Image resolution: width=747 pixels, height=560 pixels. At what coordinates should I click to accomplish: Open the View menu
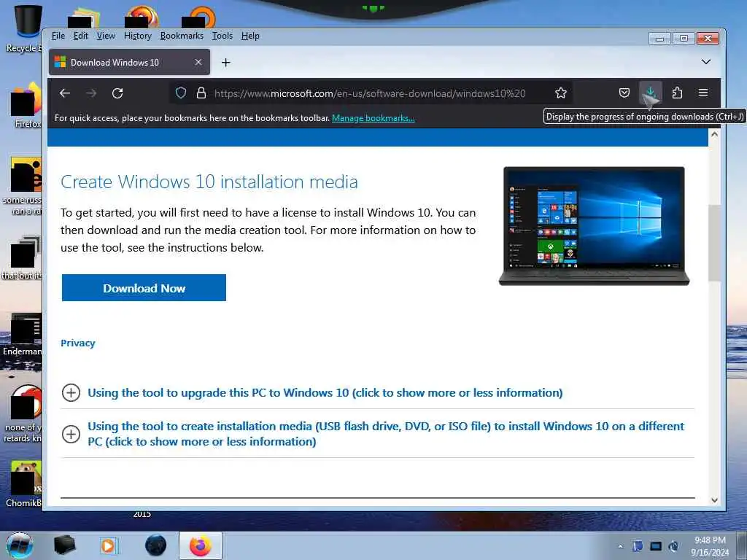point(106,36)
